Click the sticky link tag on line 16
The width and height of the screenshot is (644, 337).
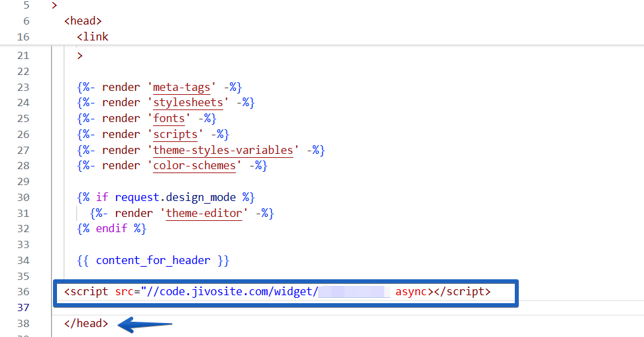(92, 36)
